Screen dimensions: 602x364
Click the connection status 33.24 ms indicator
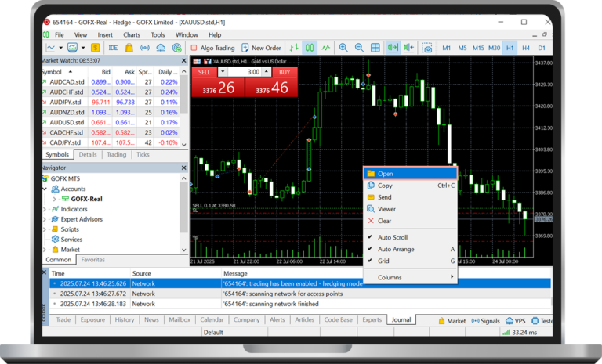(x=520, y=332)
